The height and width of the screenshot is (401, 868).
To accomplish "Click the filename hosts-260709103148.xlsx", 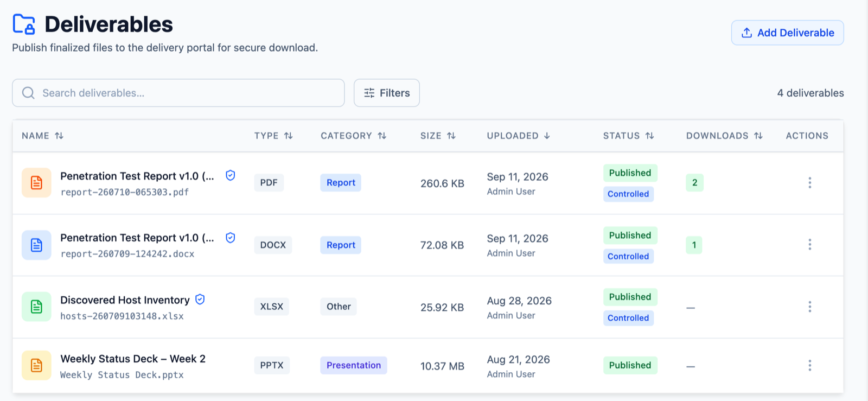I will [x=122, y=316].
